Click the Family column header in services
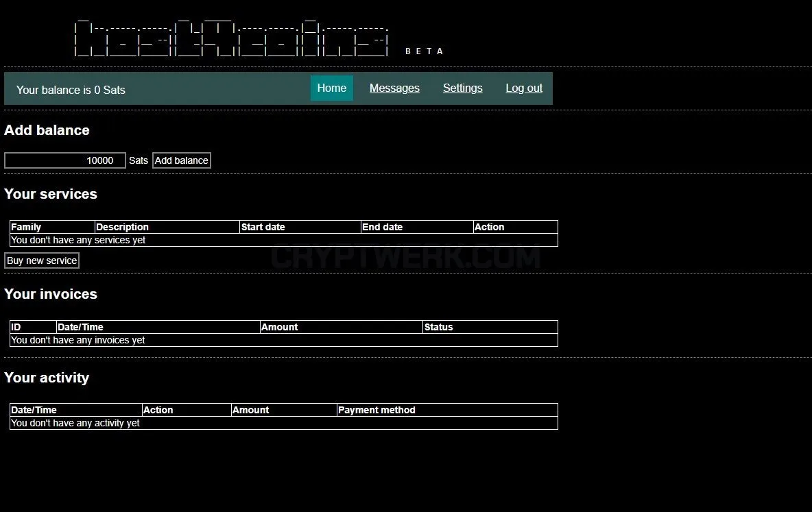This screenshot has width=812, height=512. point(52,227)
